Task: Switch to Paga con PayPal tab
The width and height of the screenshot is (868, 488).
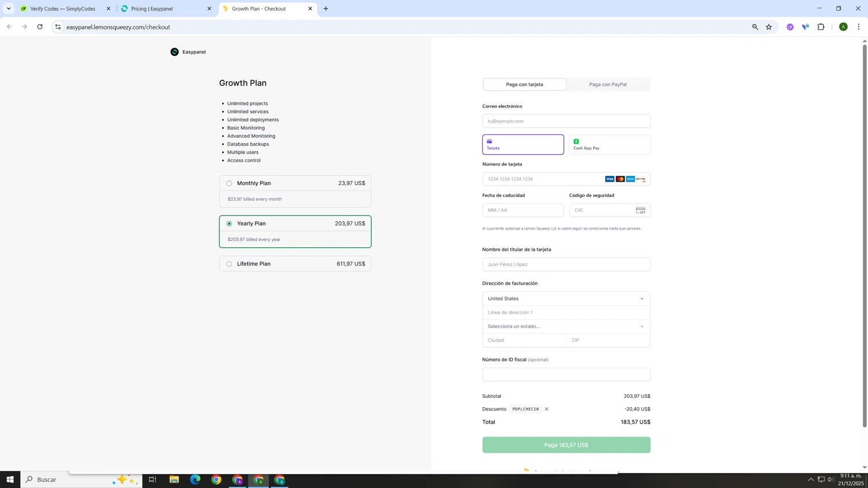Action: coord(608,84)
